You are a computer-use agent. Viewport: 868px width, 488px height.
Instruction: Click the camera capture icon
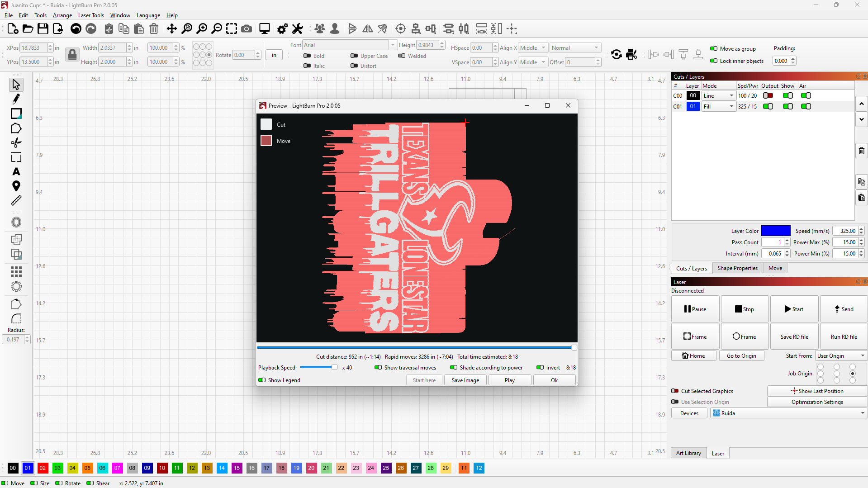pos(247,29)
